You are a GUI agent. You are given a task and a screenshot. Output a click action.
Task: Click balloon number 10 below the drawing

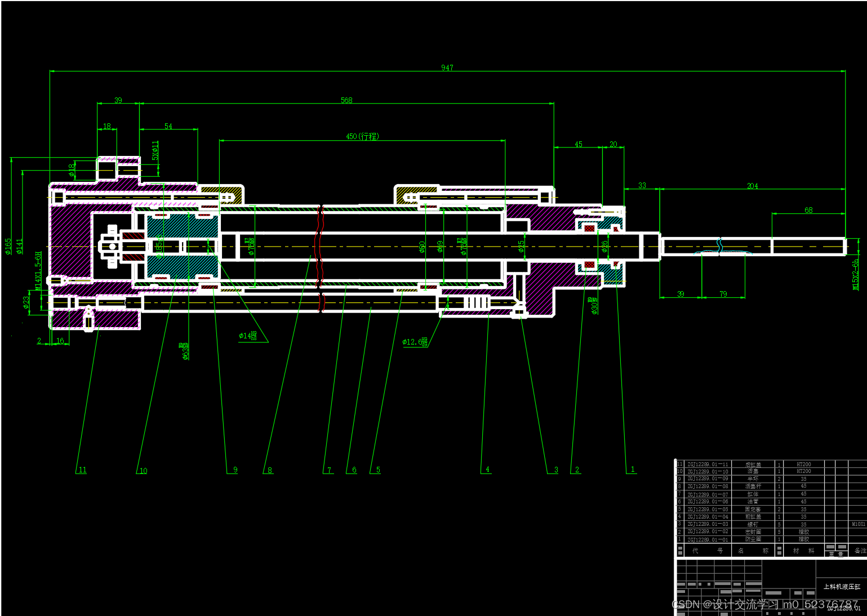pyautogui.click(x=143, y=471)
